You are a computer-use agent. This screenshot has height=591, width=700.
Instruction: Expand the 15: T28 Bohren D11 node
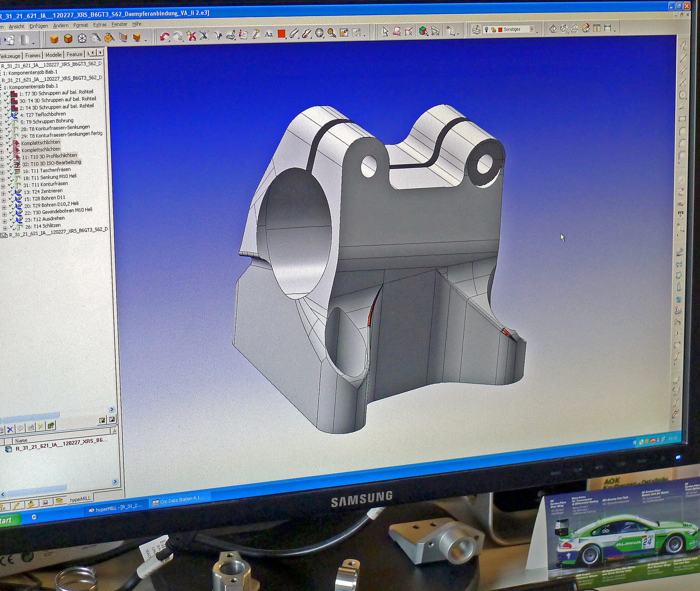click(x=4, y=200)
